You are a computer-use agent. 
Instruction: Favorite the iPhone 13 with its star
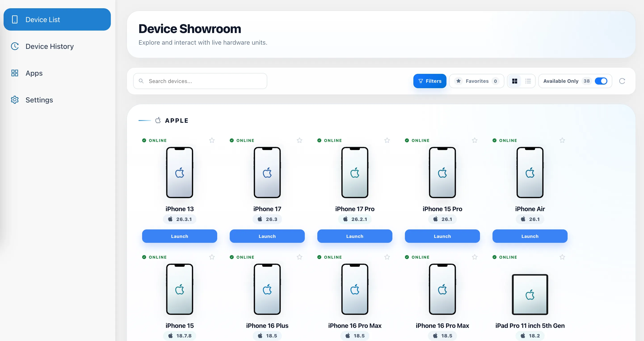[x=212, y=140]
